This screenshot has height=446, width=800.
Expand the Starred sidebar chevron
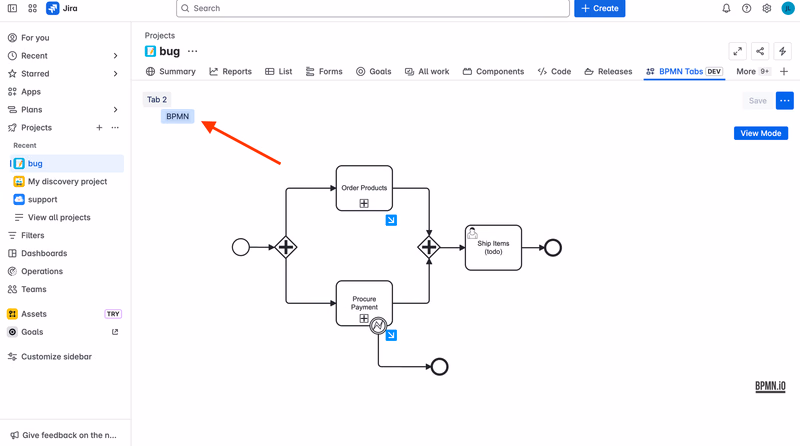(115, 73)
